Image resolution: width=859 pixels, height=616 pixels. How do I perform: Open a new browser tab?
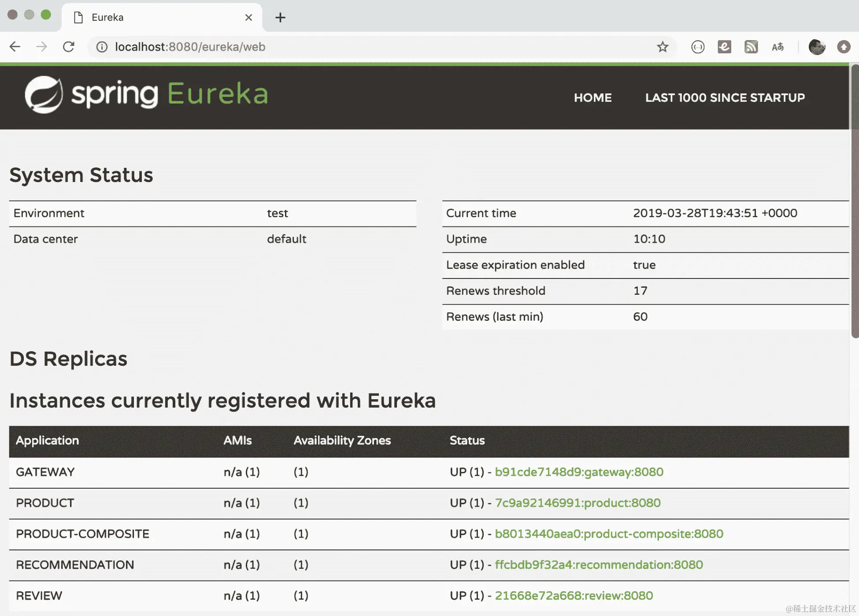click(x=280, y=18)
